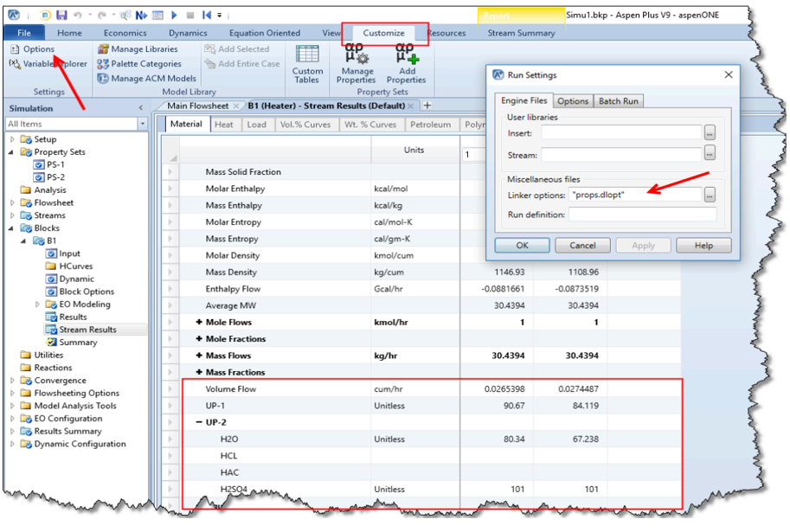Expand the Convergence tree node

coord(13,380)
